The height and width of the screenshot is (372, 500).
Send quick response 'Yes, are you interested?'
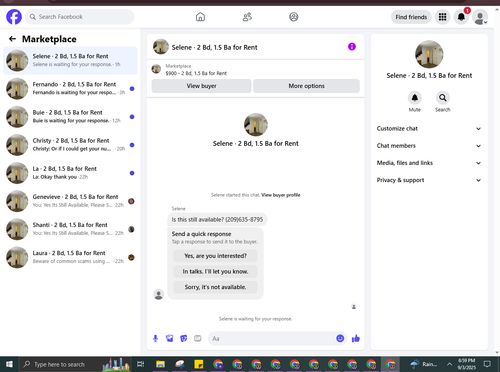coord(215,256)
